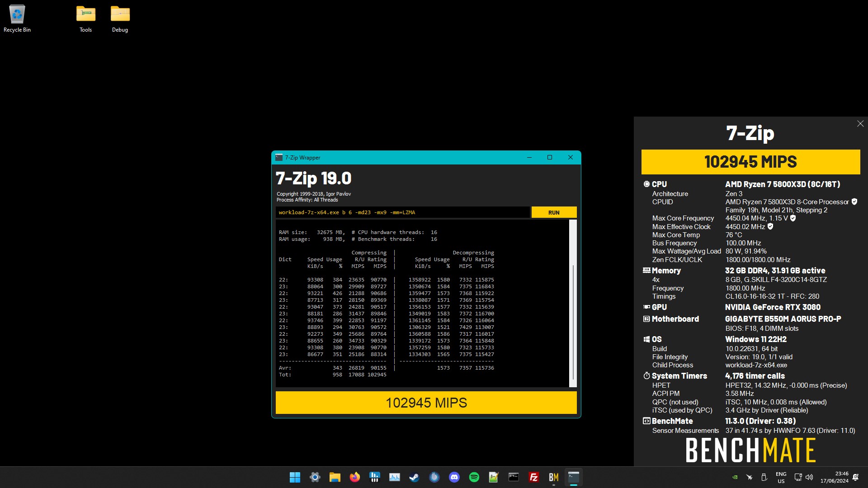The width and height of the screenshot is (868, 488).
Task: Click the CPU section chip icon
Action: 646,184
